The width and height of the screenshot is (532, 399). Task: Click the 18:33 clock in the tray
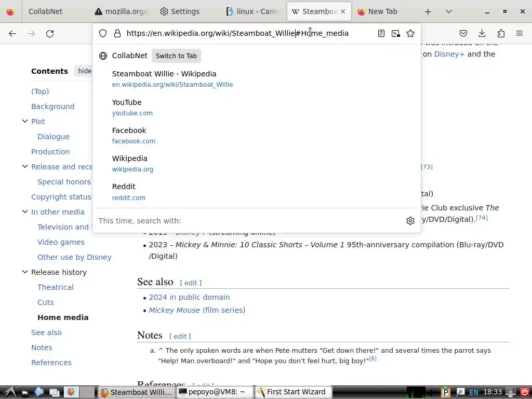click(493, 392)
